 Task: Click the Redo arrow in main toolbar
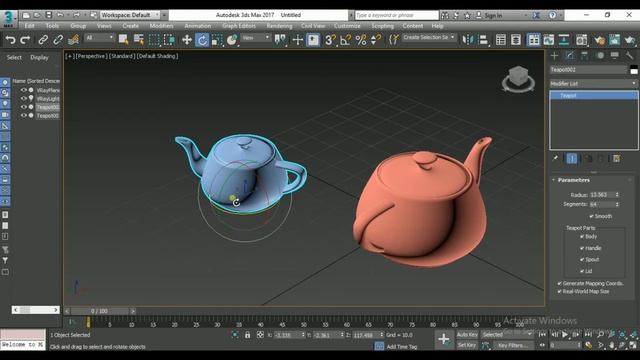point(25,40)
